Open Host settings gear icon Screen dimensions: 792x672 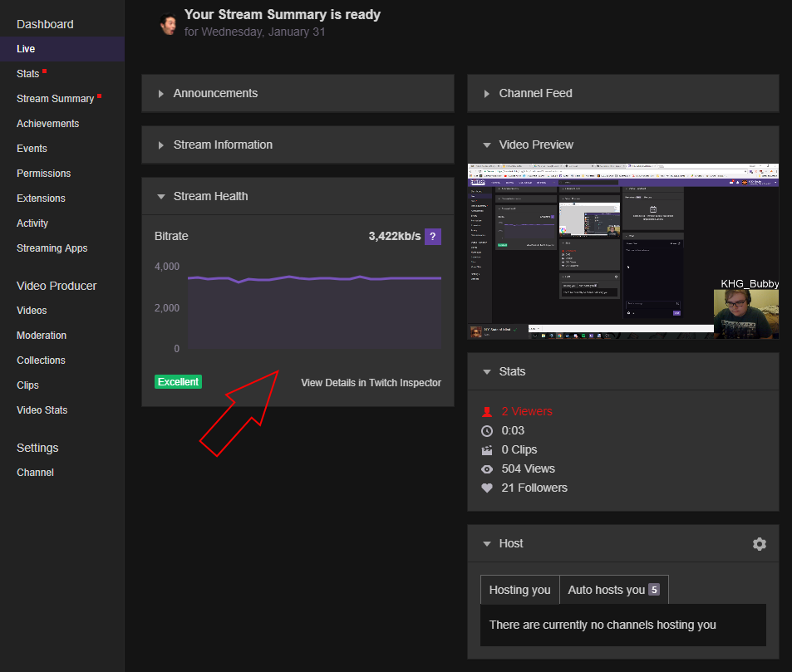pos(759,544)
